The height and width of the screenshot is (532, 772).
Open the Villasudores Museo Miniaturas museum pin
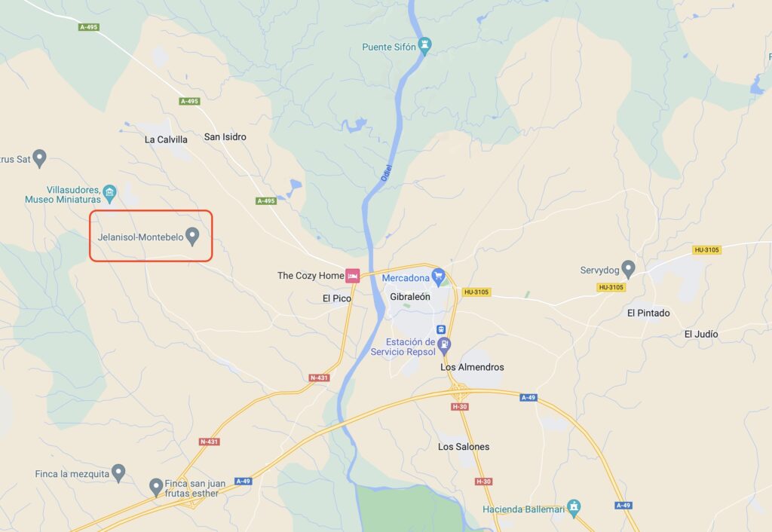pyautogui.click(x=109, y=194)
